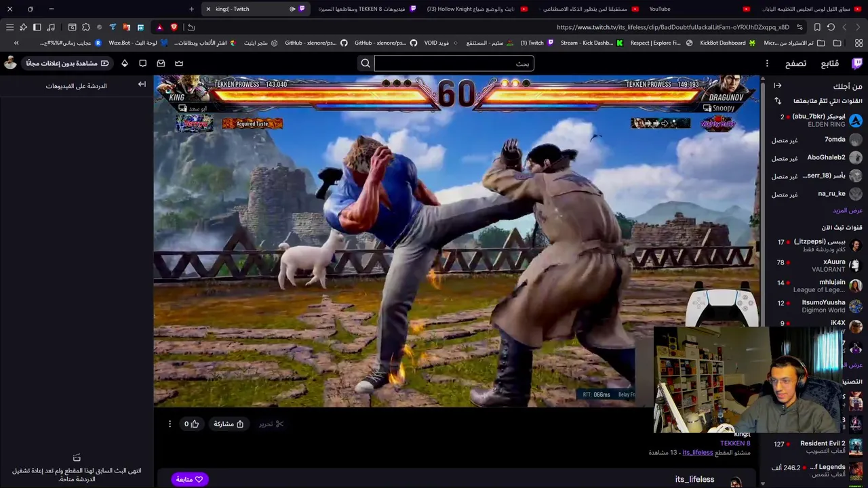Screen dimensions: 868x488
Task: Click the clip video player
Action: 456,241
